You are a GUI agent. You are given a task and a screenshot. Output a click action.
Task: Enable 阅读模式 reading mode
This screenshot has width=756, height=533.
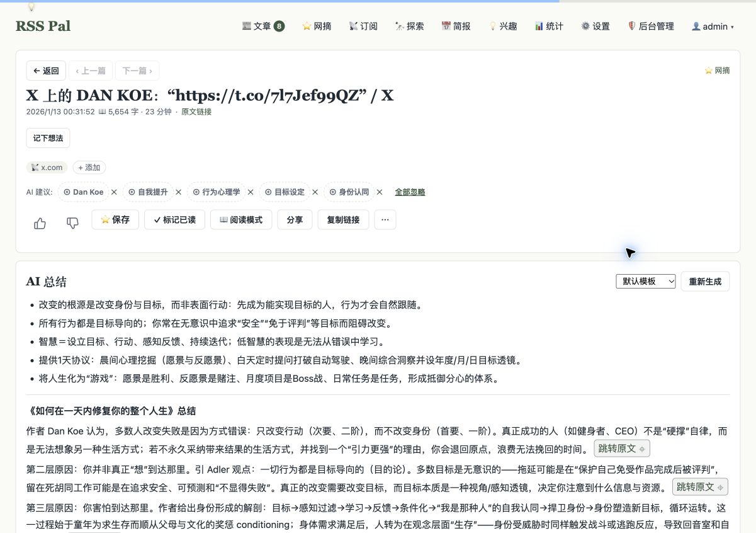pyautogui.click(x=241, y=220)
